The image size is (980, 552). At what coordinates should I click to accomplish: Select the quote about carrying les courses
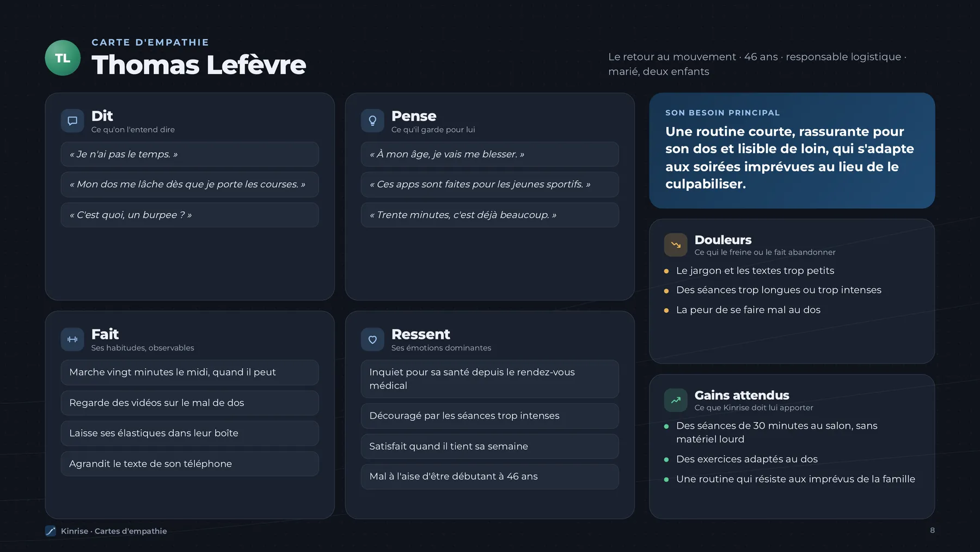tap(190, 184)
